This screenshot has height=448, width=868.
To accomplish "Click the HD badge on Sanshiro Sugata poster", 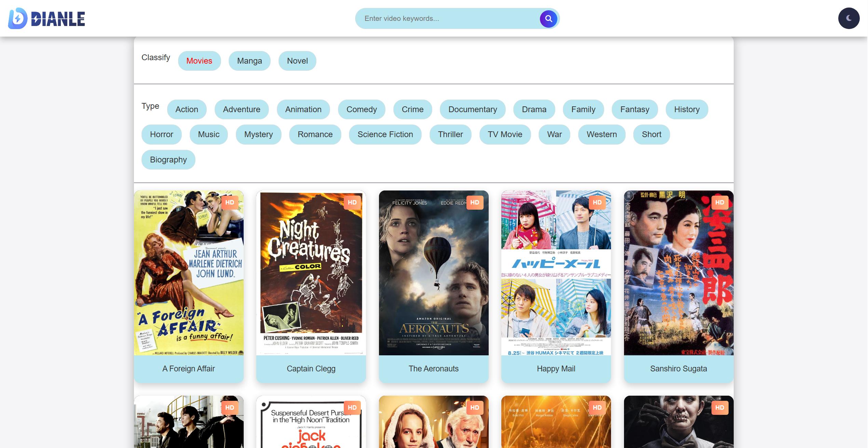I will [720, 202].
